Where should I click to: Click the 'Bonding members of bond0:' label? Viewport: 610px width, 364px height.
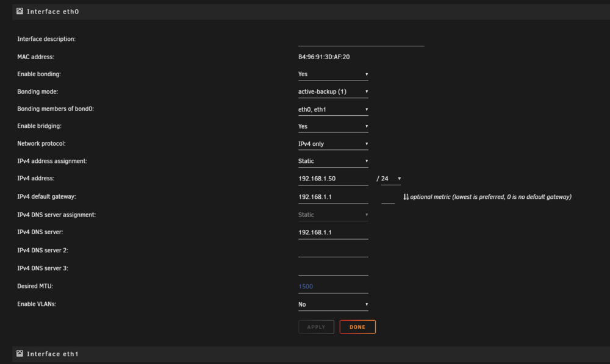56,109
